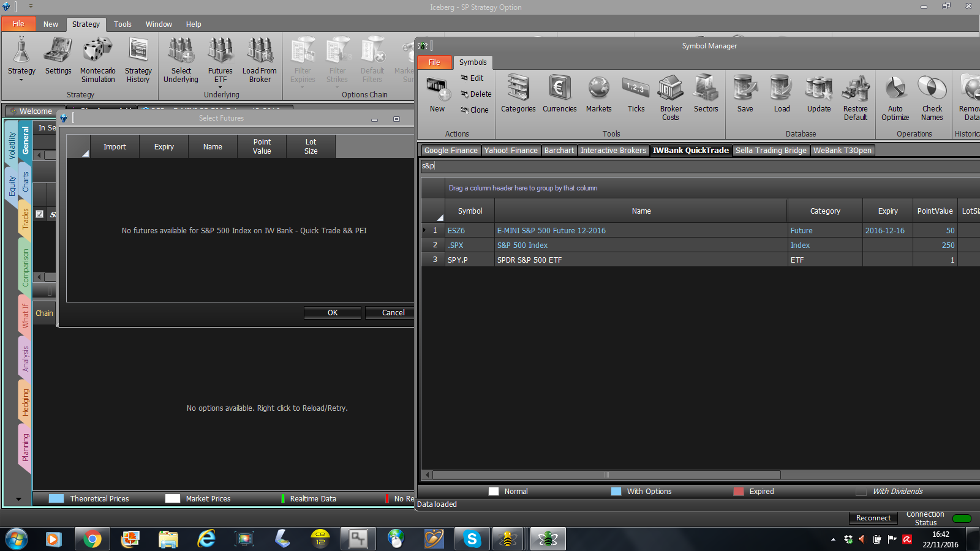Image resolution: width=980 pixels, height=551 pixels.
Task: Open the Tools menu
Action: point(123,24)
